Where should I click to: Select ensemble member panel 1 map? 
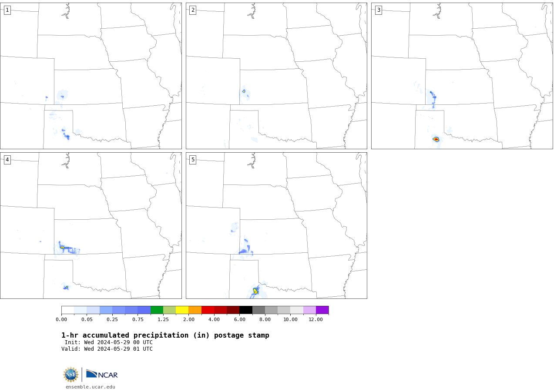pos(91,76)
